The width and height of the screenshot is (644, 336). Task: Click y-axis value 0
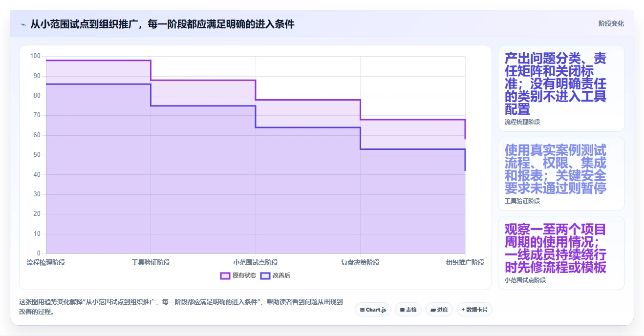39,253
